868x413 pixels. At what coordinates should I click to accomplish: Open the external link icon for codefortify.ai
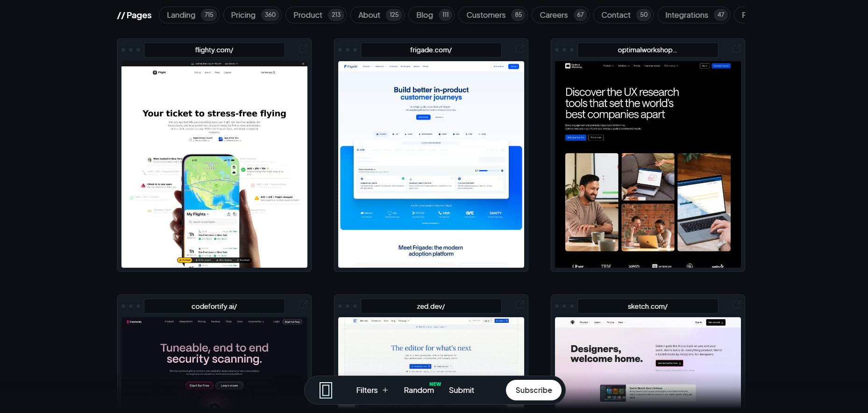303,305
